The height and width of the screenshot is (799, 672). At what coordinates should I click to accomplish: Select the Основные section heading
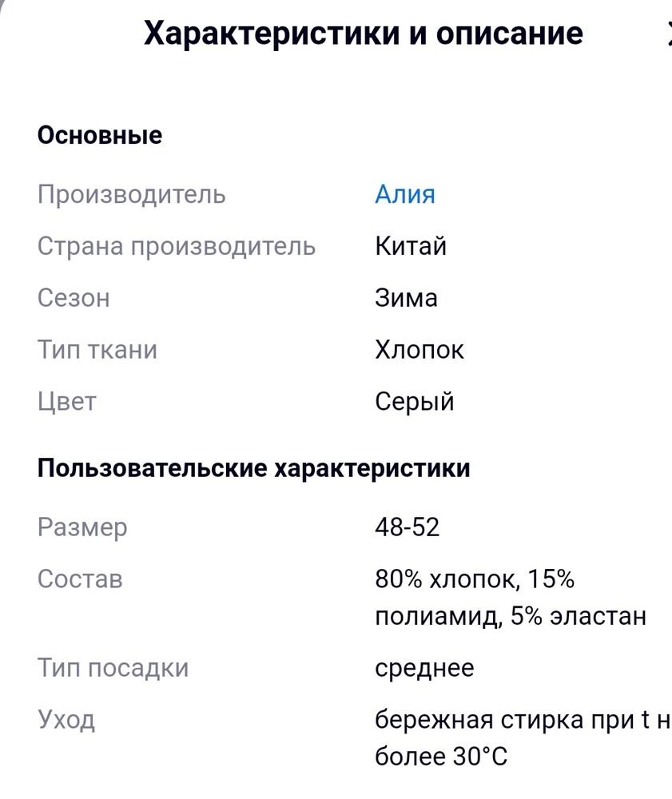coord(100,135)
